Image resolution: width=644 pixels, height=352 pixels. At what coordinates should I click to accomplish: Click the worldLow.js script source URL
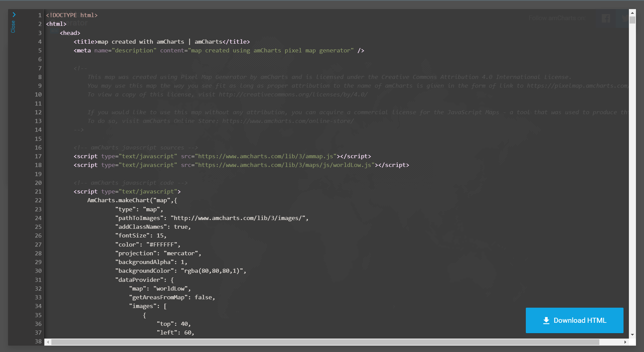[285, 165]
